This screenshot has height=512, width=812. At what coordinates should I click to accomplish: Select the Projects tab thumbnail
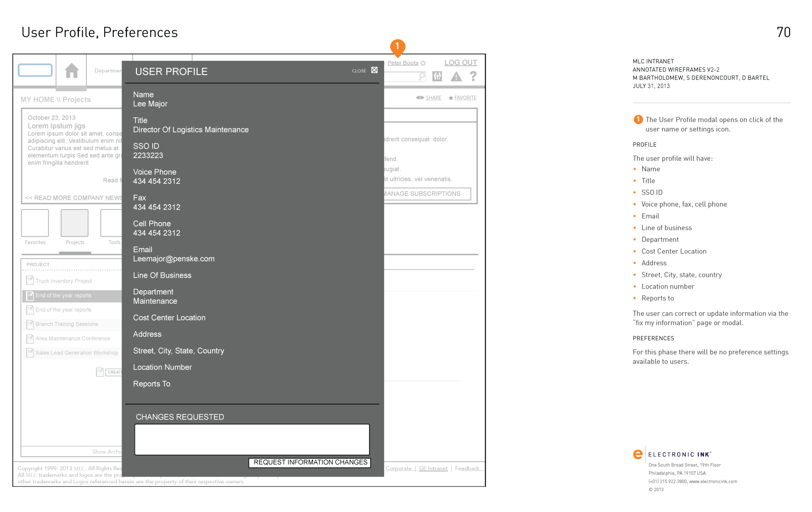click(75, 223)
